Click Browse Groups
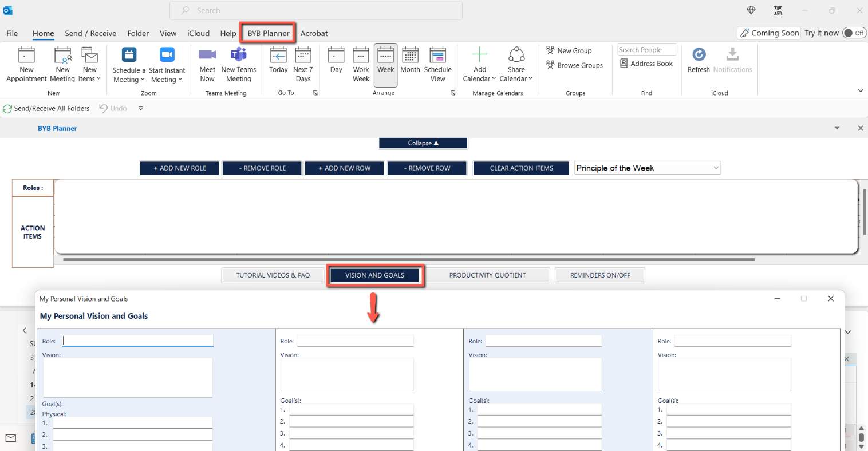Viewport: 868px width, 451px height. (x=574, y=65)
